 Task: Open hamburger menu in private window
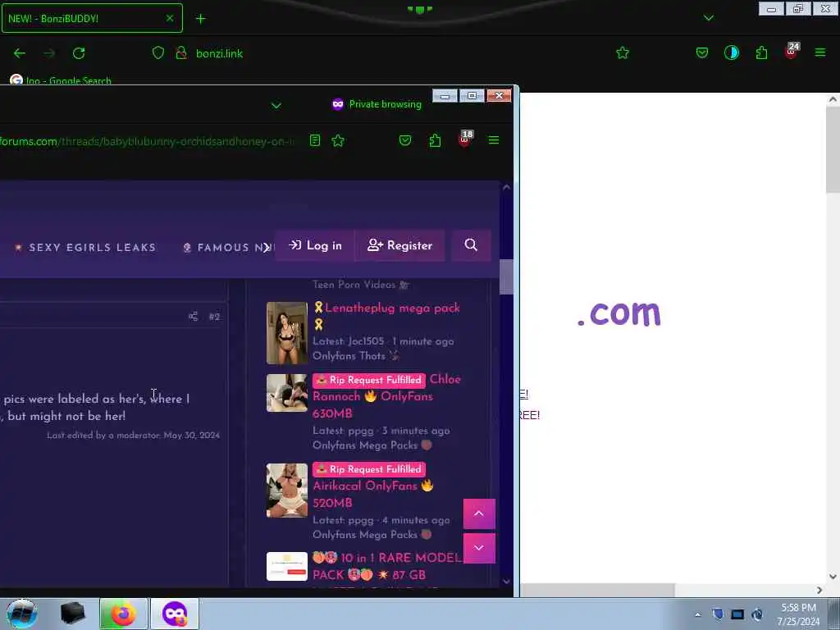(493, 140)
